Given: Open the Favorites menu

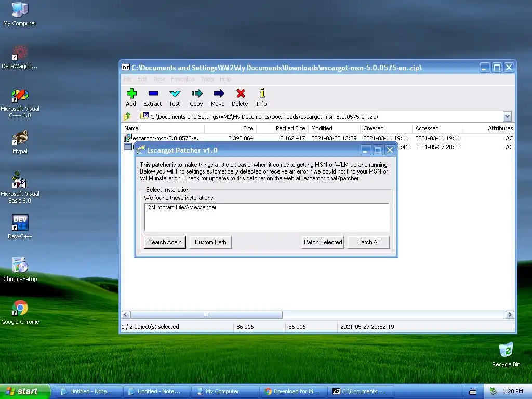Looking at the screenshot, I should click(182, 79).
